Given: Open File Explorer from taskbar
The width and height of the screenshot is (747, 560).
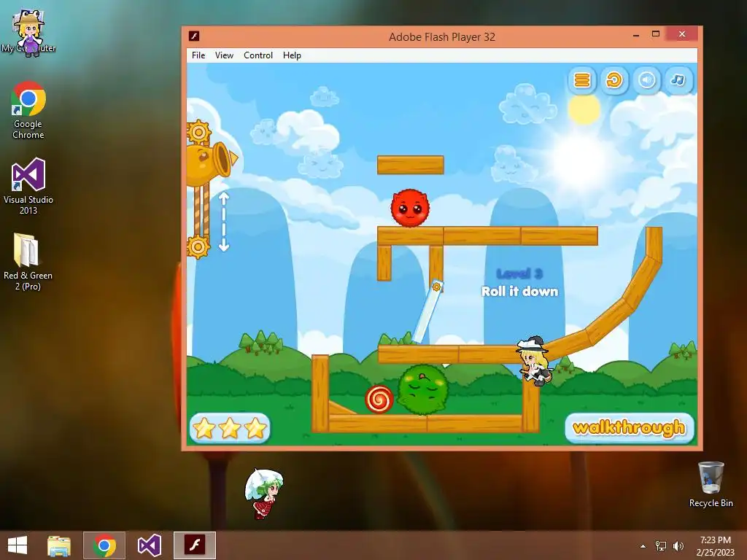Looking at the screenshot, I should 59,545.
